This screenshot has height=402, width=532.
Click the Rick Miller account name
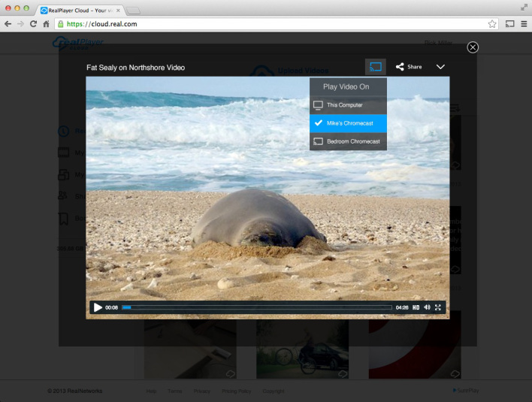pyautogui.click(x=438, y=43)
